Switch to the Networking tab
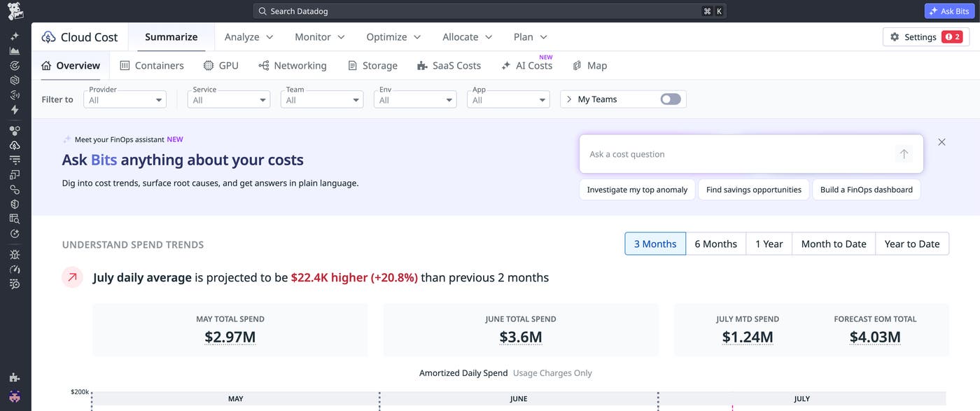Screen dimensions: 980x411 click(x=293, y=66)
